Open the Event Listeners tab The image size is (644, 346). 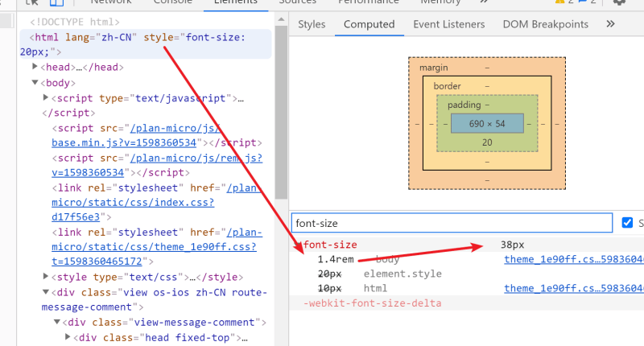click(449, 24)
